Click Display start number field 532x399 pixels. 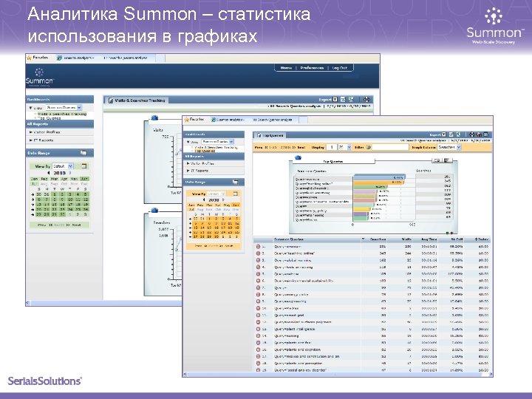click(x=332, y=147)
